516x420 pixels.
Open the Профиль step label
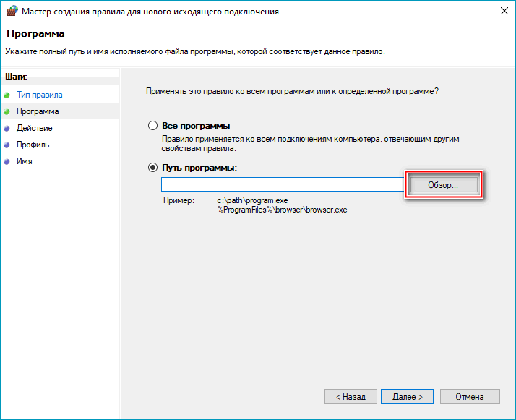(33, 145)
